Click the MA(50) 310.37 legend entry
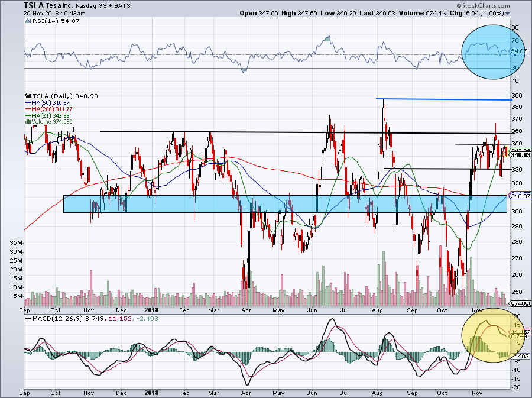The width and height of the screenshot is (532, 398). (51, 103)
